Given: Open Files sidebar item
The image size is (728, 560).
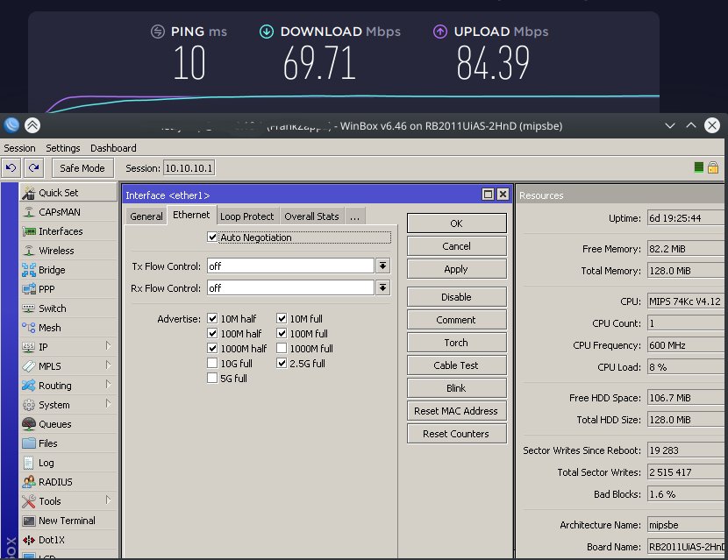Looking at the screenshot, I should 68,443.
